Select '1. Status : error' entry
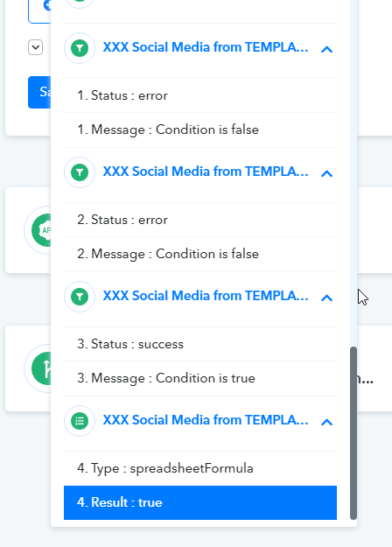 200,95
